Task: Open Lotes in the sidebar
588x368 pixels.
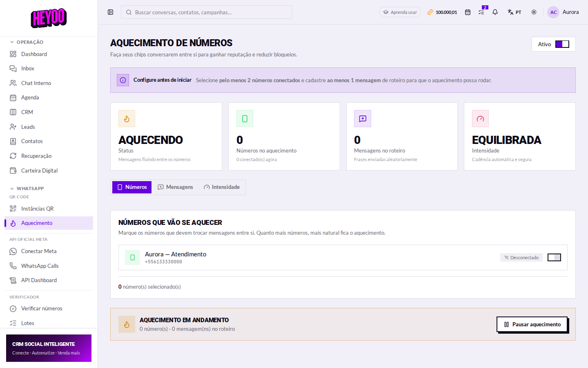Action: coord(49,323)
